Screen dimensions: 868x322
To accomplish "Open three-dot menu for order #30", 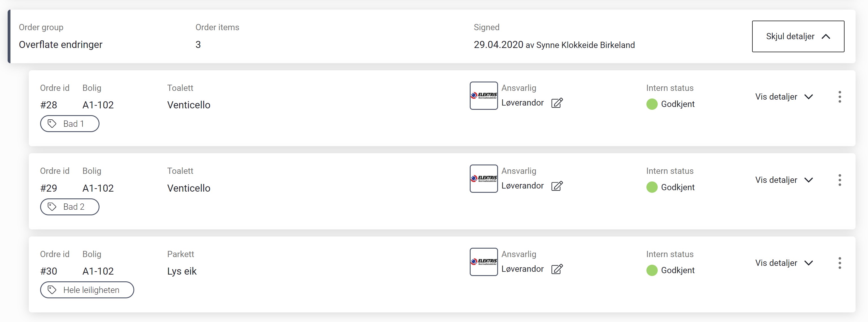I will pyautogui.click(x=840, y=263).
